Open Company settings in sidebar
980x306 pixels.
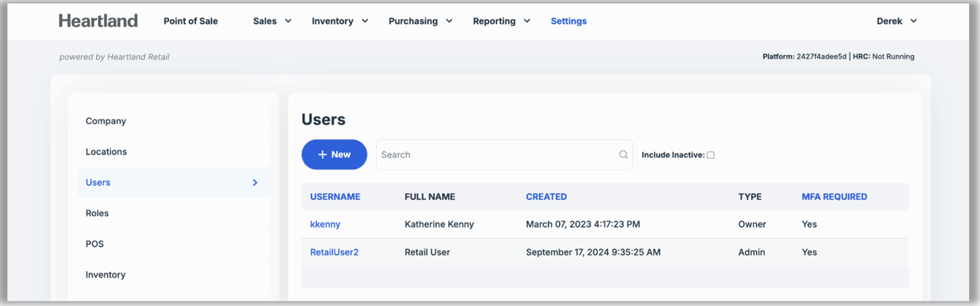[106, 121]
